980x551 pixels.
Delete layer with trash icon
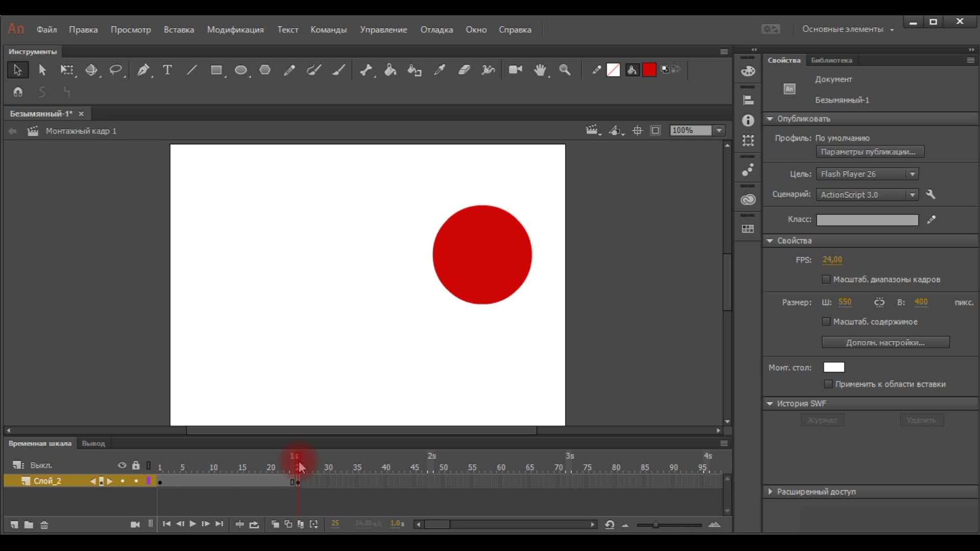(x=44, y=524)
